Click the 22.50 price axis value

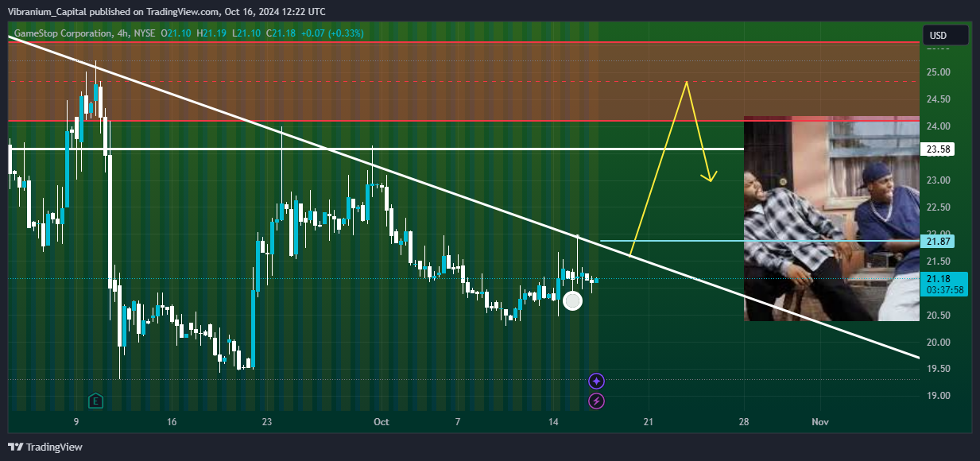939,207
